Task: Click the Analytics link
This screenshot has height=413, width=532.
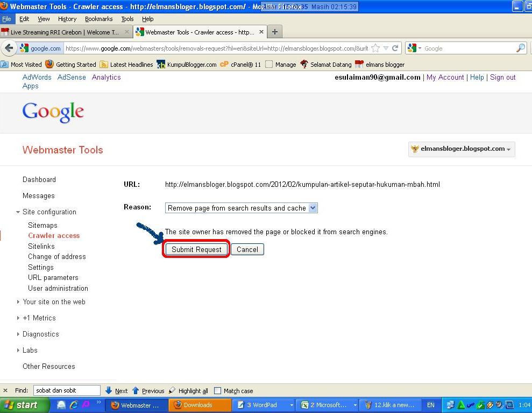Action: tap(106, 77)
